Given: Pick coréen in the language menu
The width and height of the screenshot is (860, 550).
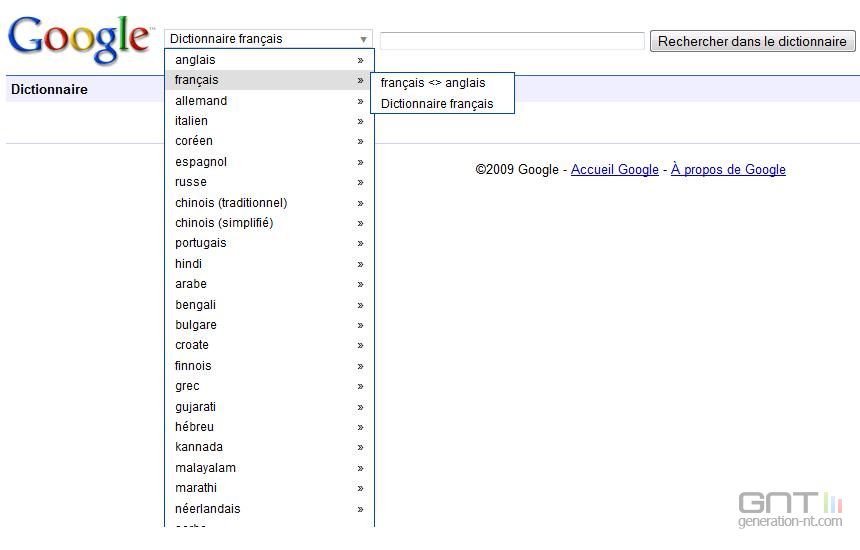Looking at the screenshot, I should tap(194, 141).
